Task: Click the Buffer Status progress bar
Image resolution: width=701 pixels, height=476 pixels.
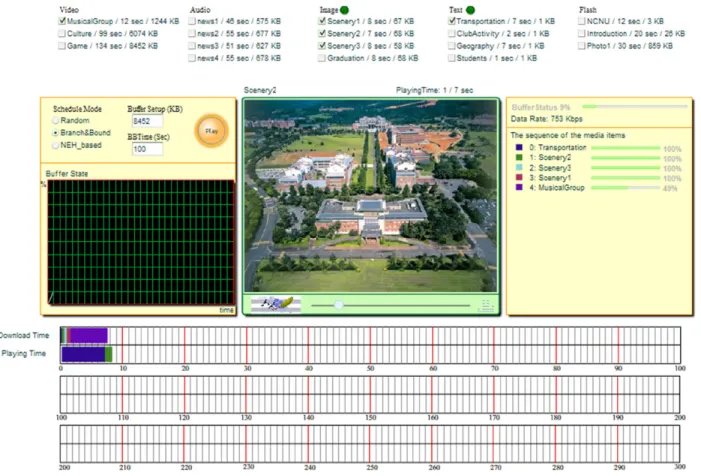Action: click(x=635, y=106)
